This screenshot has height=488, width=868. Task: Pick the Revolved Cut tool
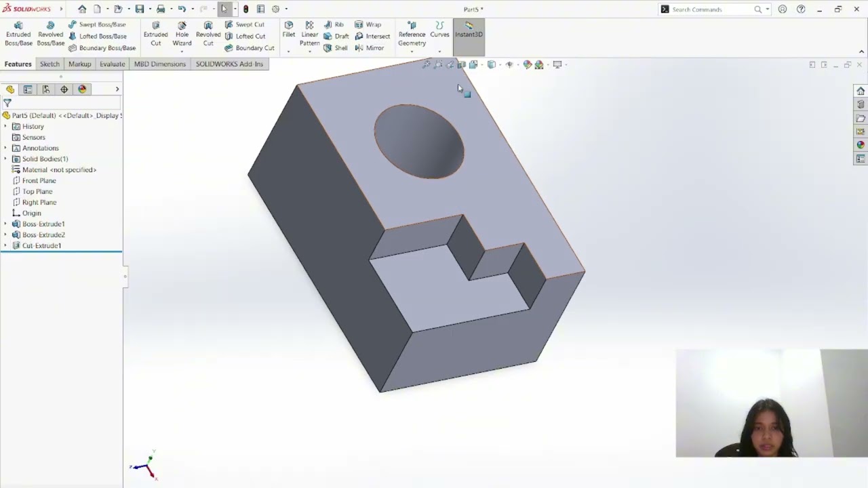pyautogui.click(x=208, y=34)
